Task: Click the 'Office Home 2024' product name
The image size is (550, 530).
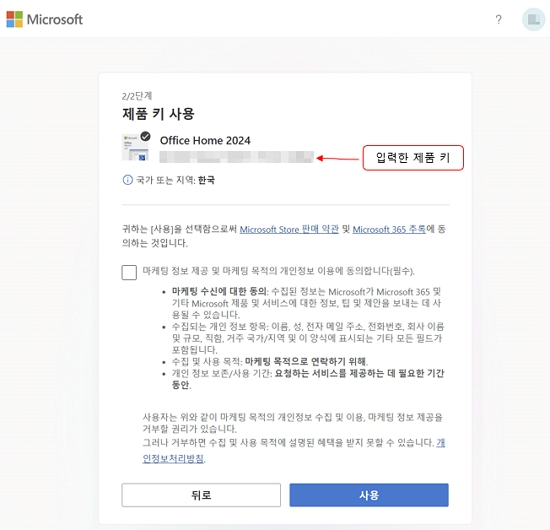Action: [x=205, y=140]
